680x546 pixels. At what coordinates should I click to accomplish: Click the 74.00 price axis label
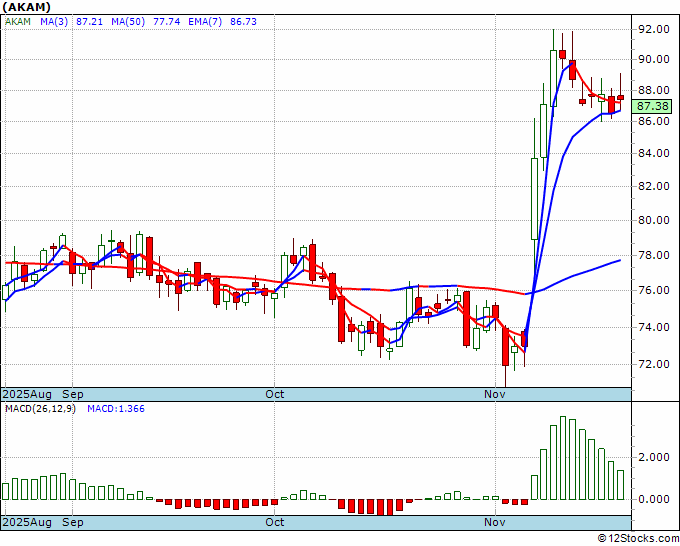pos(654,327)
